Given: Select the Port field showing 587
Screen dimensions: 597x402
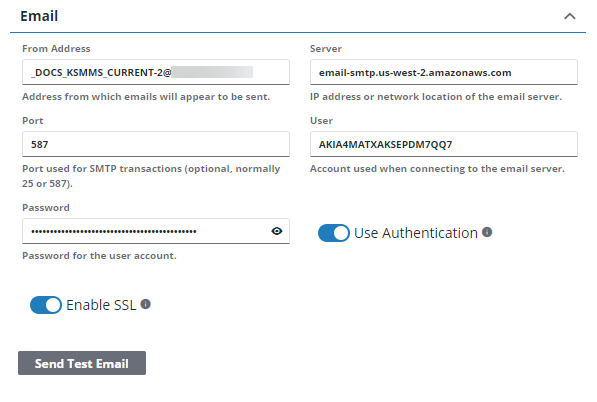Looking at the screenshot, I should [x=156, y=144].
